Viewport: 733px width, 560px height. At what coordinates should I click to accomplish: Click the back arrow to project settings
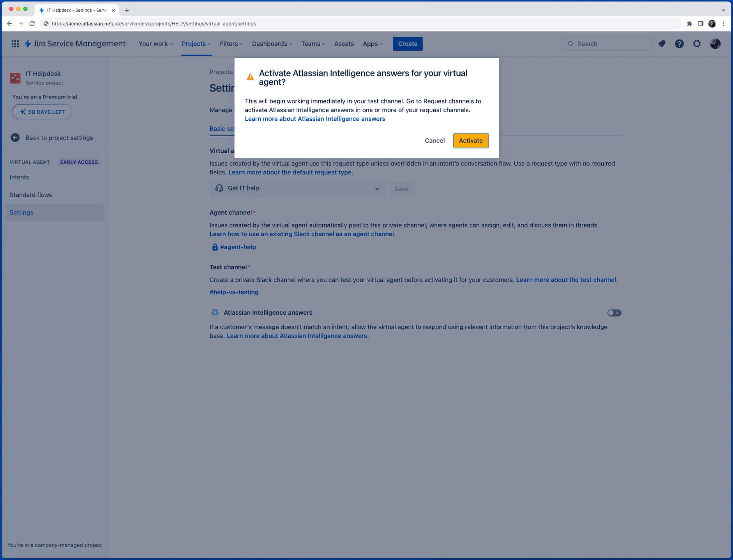(x=15, y=137)
